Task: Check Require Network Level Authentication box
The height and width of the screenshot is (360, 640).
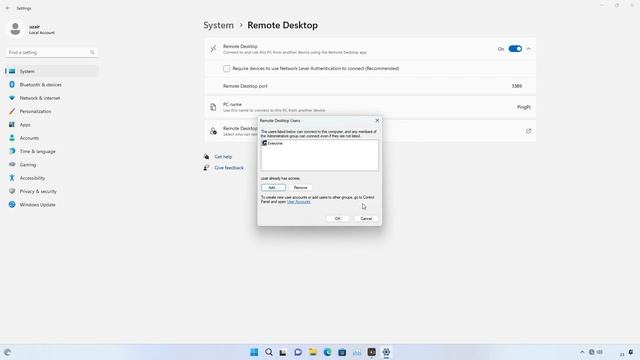Action: [x=227, y=69]
